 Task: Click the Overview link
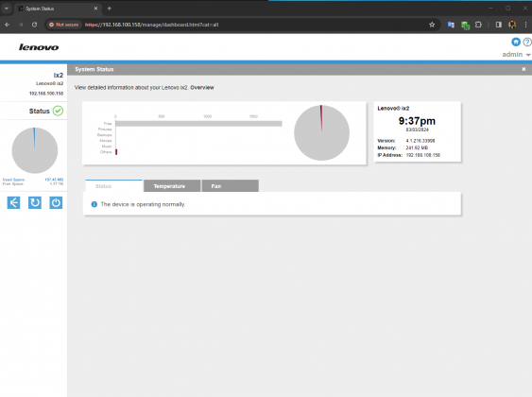202,88
